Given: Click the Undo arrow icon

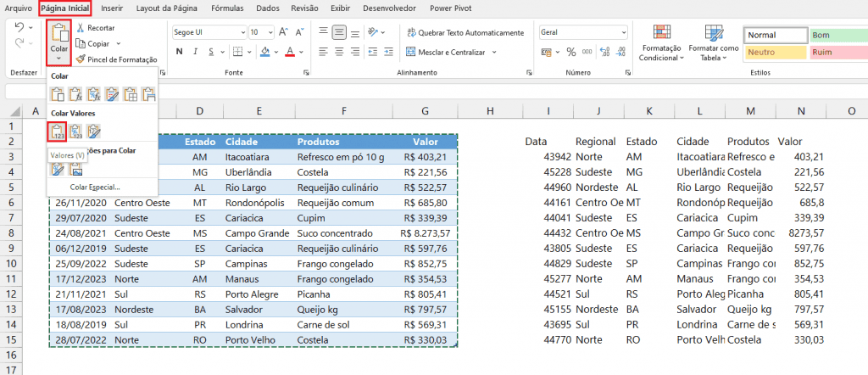Looking at the screenshot, I should tap(19, 26).
